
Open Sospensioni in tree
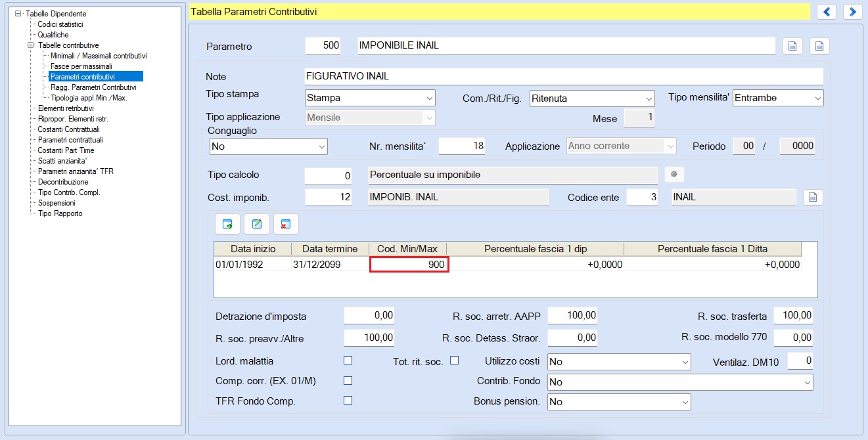pos(57,203)
